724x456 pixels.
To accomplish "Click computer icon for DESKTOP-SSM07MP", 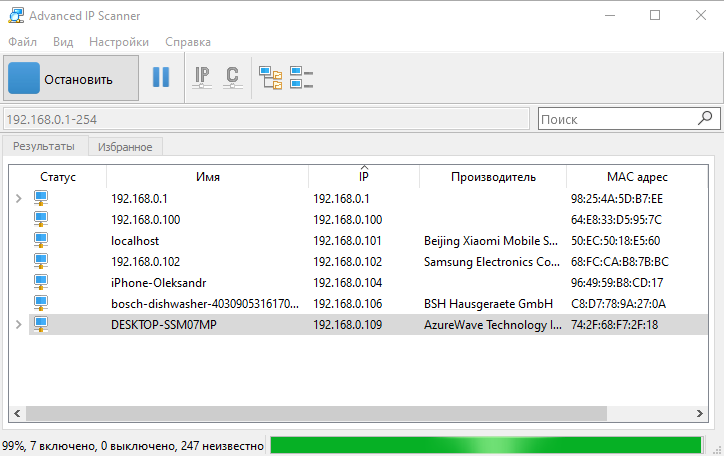I will [41, 324].
